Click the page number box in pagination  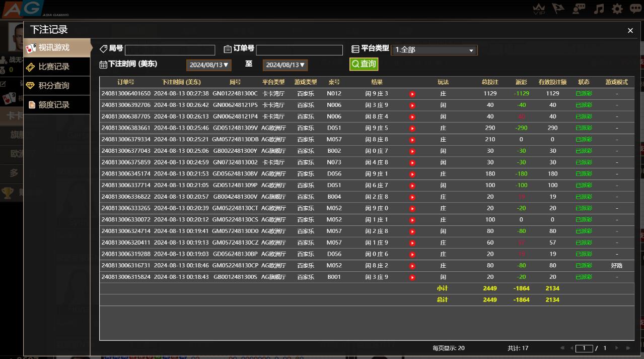pyautogui.click(x=584, y=348)
